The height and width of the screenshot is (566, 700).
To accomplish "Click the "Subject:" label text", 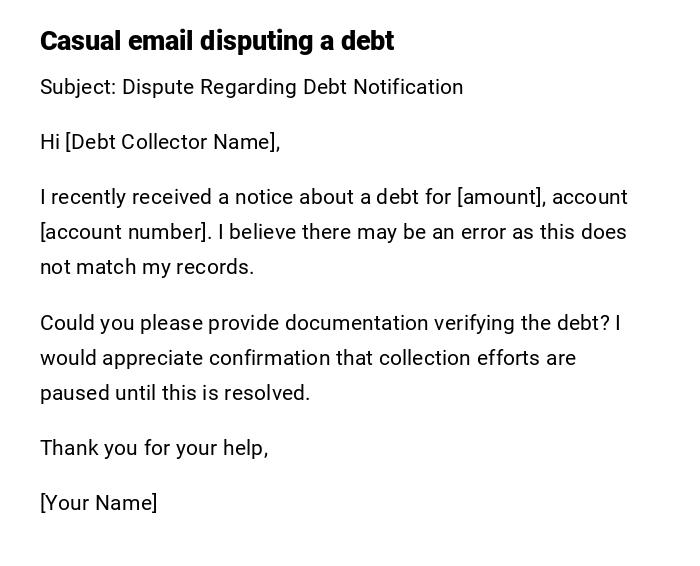I will coord(78,87).
